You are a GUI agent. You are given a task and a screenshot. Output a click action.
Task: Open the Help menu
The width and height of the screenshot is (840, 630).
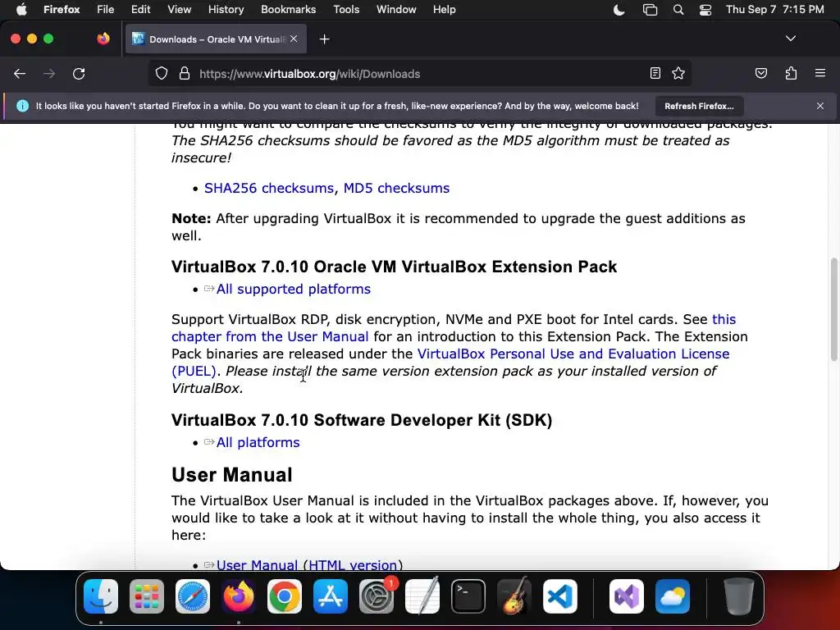click(x=444, y=10)
